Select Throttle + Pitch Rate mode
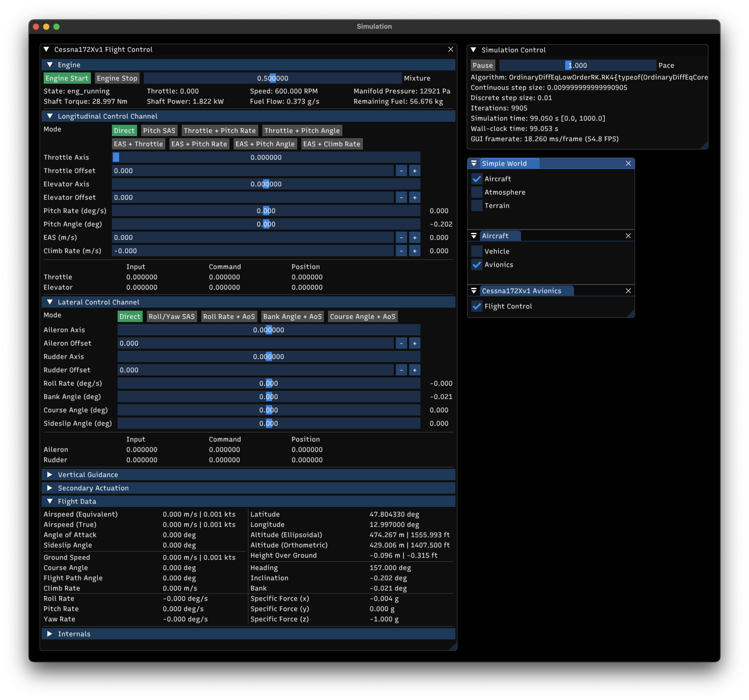749x700 pixels. (x=220, y=130)
